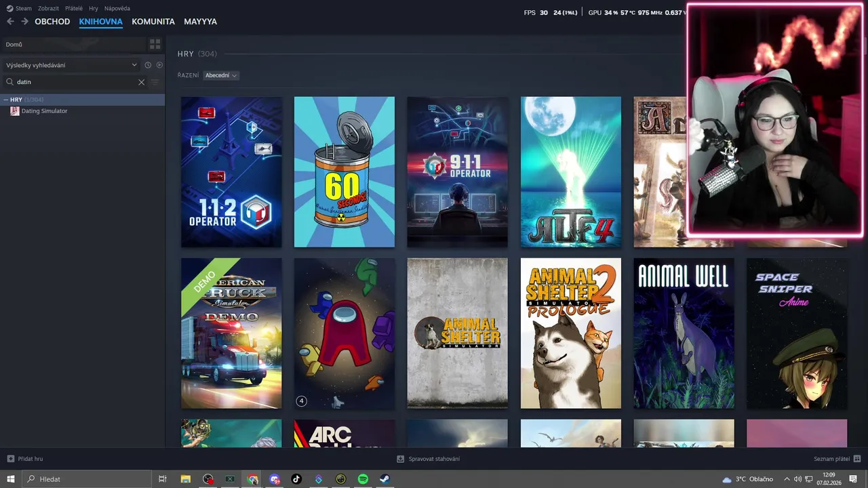Open the 112 Operator game cover
The height and width of the screenshot is (488, 868).
[231, 172]
